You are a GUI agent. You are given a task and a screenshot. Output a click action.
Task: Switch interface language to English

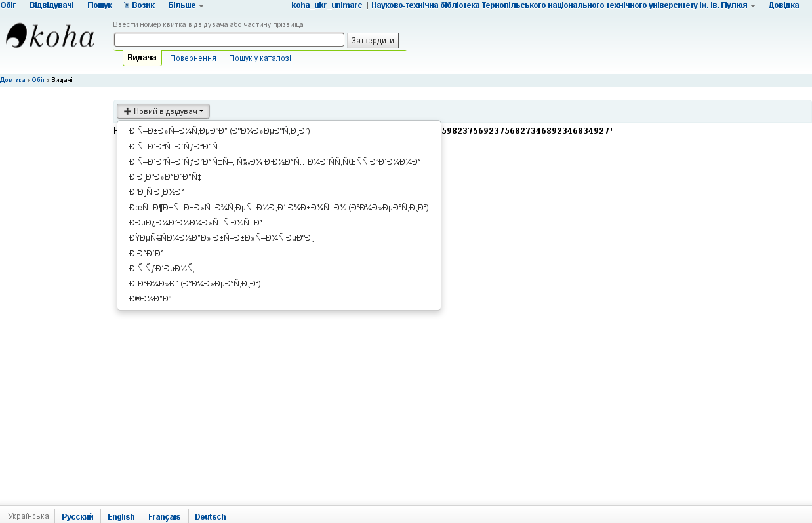pos(121,516)
